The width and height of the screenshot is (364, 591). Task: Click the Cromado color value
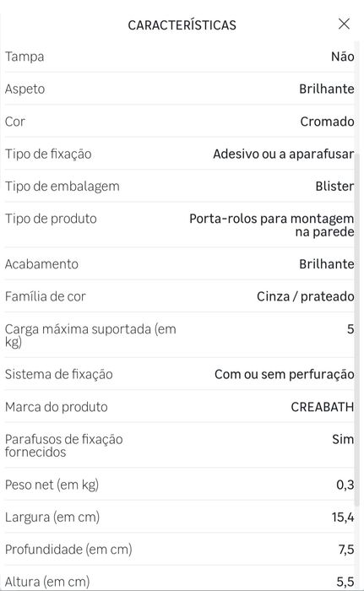coord(327,122)
